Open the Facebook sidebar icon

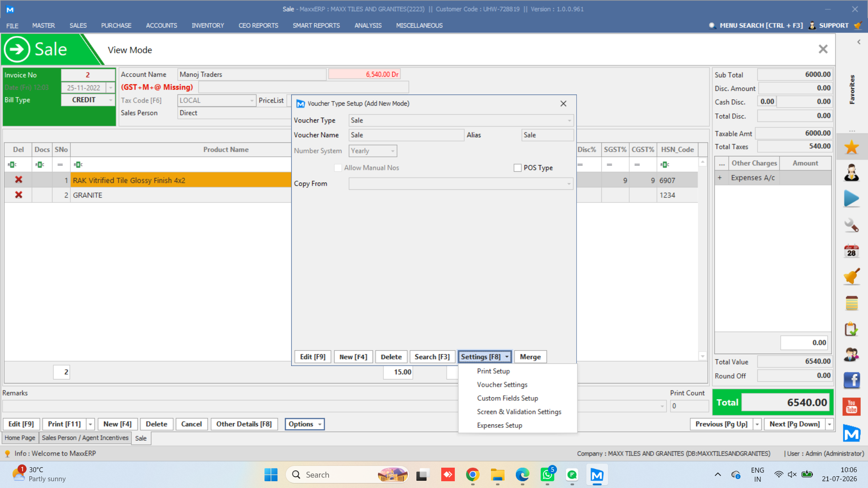851,380
